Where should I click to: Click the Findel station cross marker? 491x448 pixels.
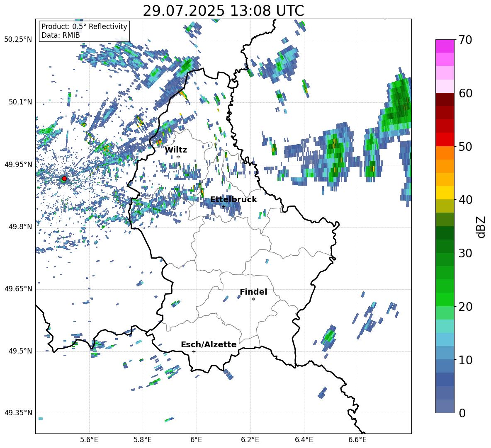pos(253,299)
